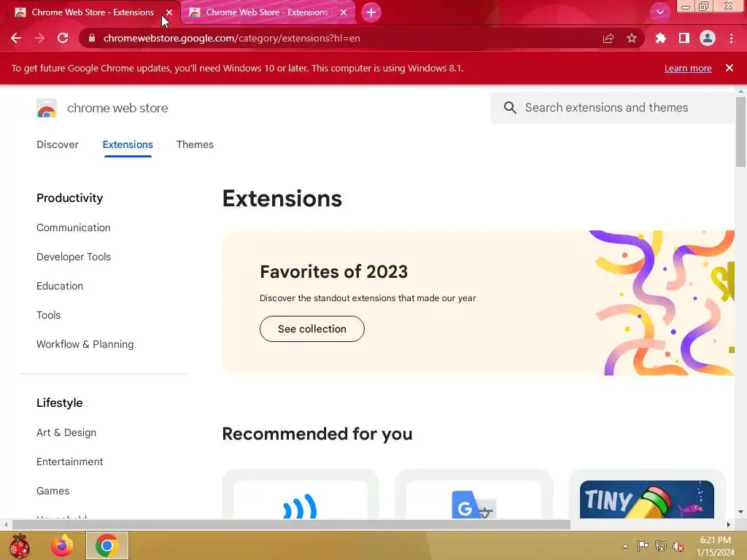Open the Communication category
Viewport: 747px width, 560px height.
74,227
